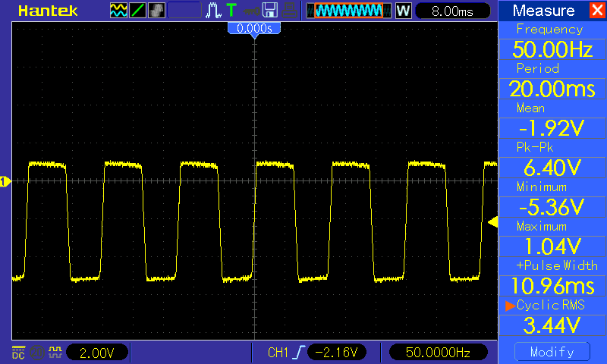Click the dual sine wave icon
Viewport: 607px width, 364px height.
coord(118,11)
